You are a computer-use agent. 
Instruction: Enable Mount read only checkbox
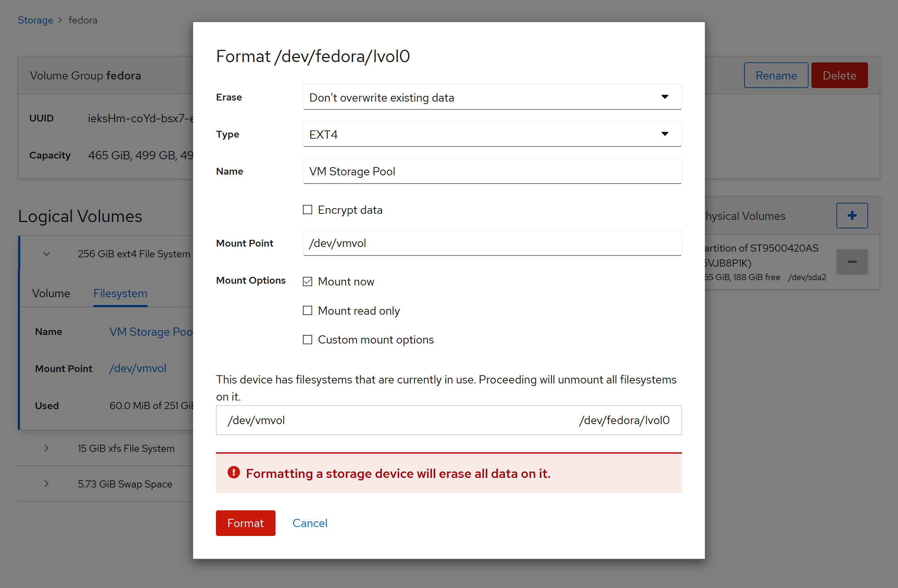click(308, 311)
